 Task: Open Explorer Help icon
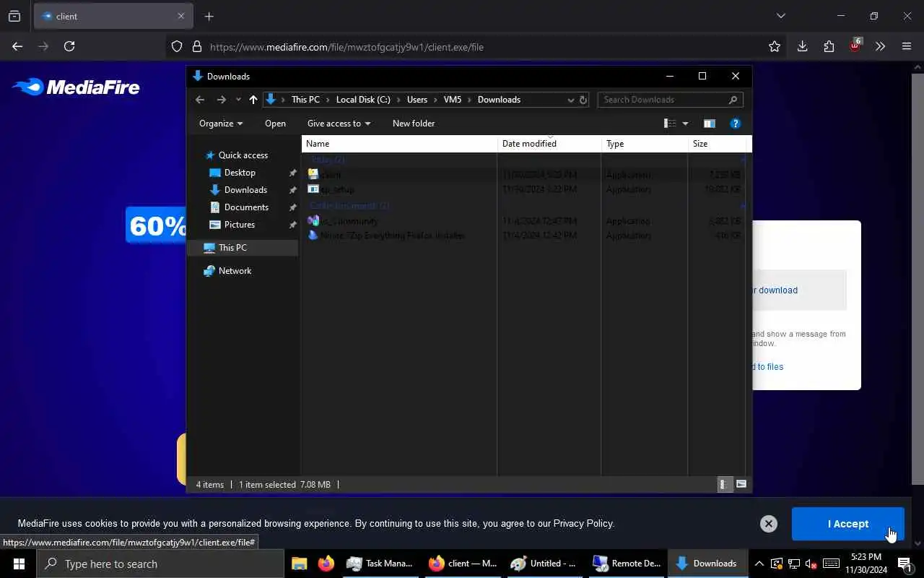point(735,124)
